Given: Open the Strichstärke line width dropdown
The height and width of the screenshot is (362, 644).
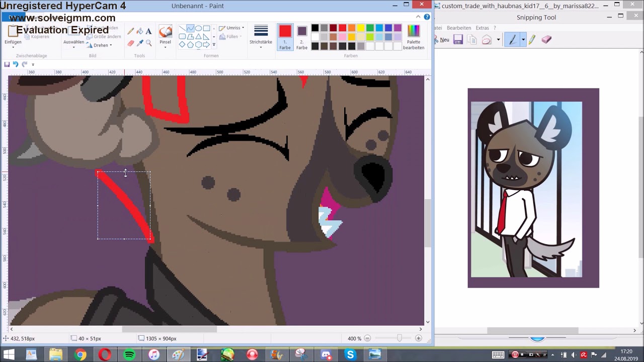Looking at the screenshot, I should tap(261, 36).
